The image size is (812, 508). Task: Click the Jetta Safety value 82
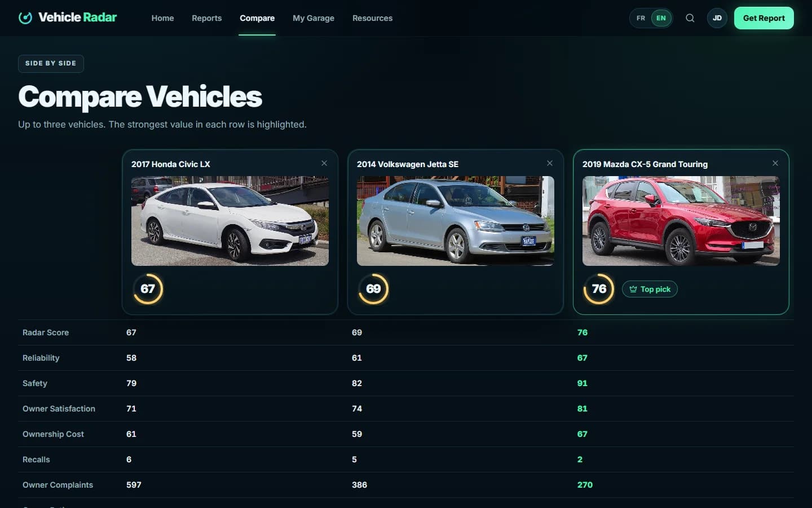pyautogui.click(x=357, y=383)
